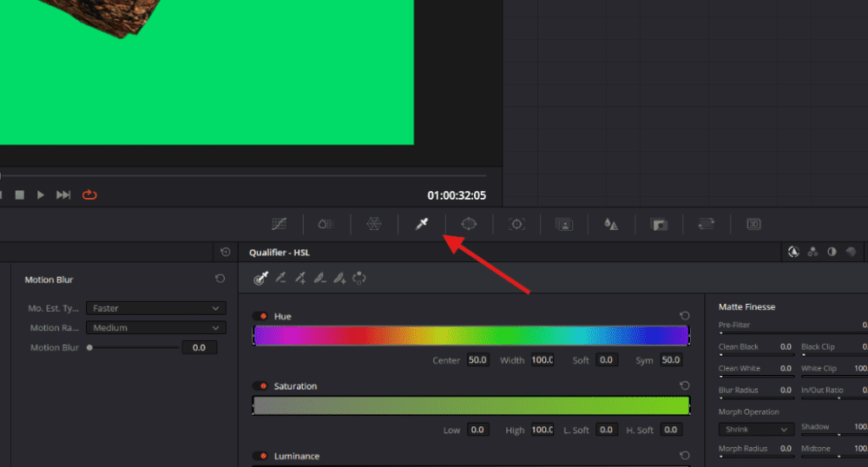Click the Saturation range bar
The height and width of the screenshot is (467, 868).
tap(471, 405)
